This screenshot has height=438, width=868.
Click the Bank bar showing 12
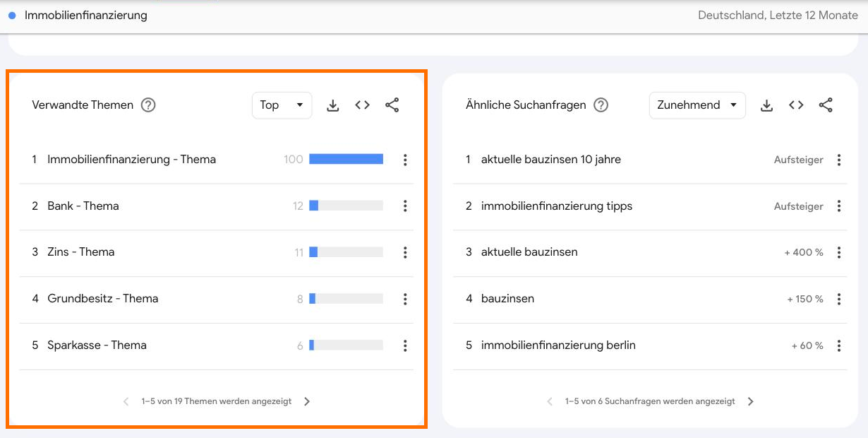[346, 206]
